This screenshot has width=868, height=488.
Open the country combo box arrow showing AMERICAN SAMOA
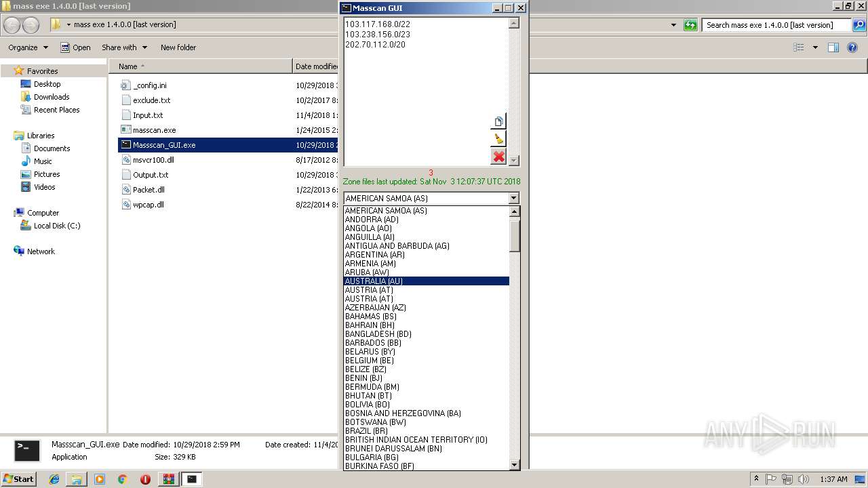(513, 199)
